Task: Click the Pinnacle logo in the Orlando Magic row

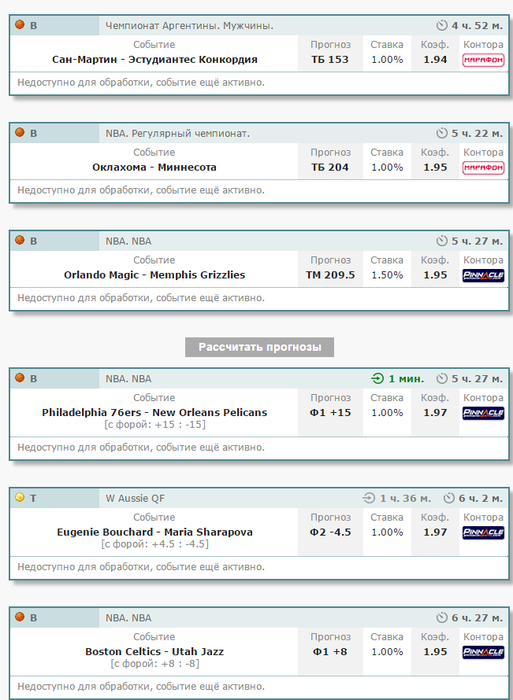Action: (483, 275)
